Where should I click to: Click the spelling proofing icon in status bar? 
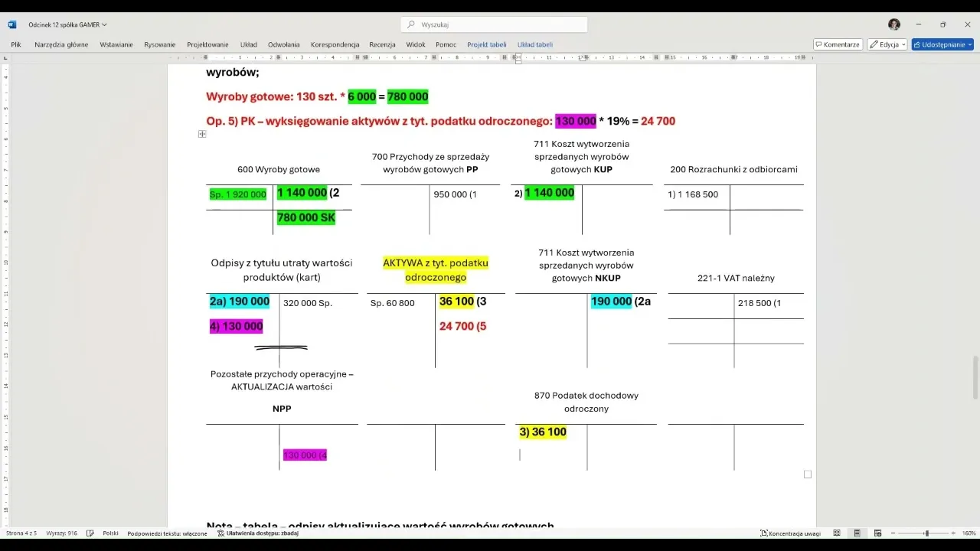point(90,533)
